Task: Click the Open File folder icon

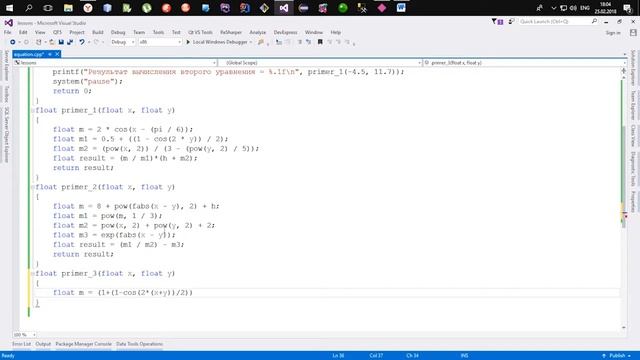Action: coord(52,42)
